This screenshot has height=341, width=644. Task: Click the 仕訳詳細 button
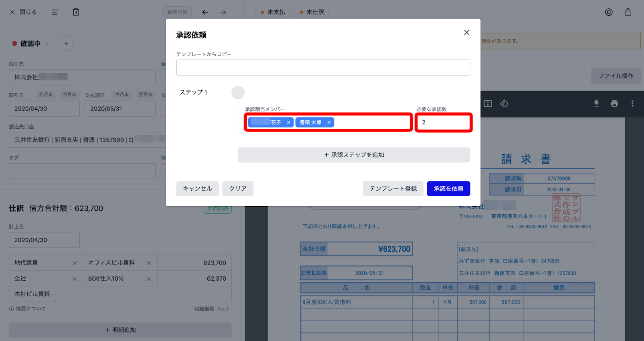pyautogui.click(x=217, y=209)
